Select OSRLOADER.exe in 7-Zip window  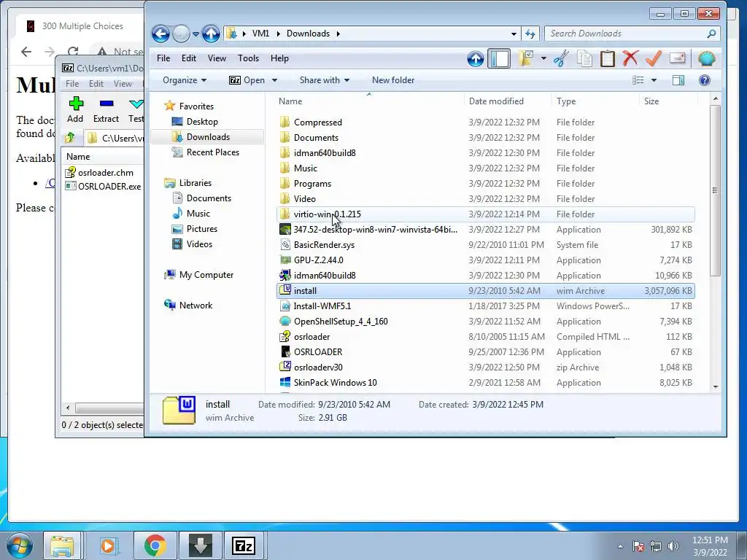tap(103, 186)
